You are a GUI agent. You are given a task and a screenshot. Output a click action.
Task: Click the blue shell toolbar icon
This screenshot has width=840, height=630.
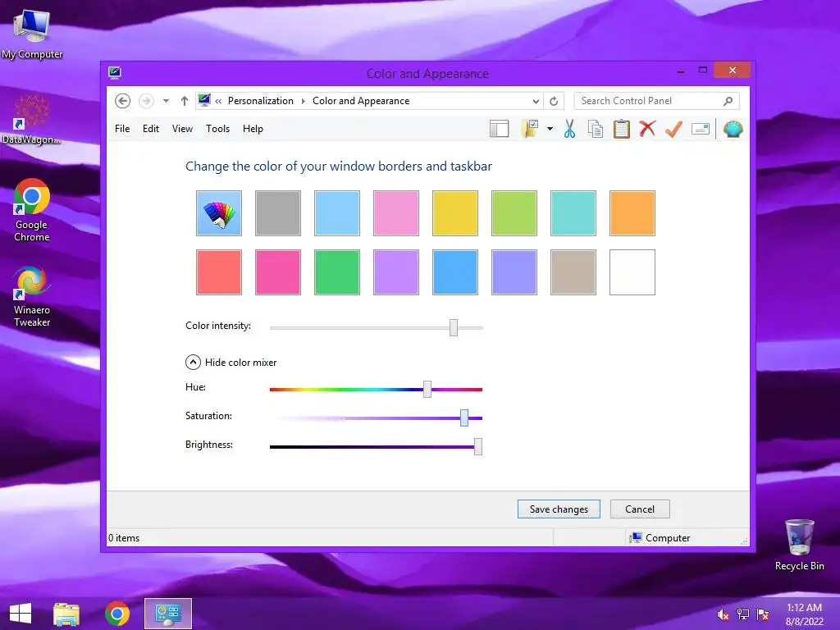pos(733,129)
